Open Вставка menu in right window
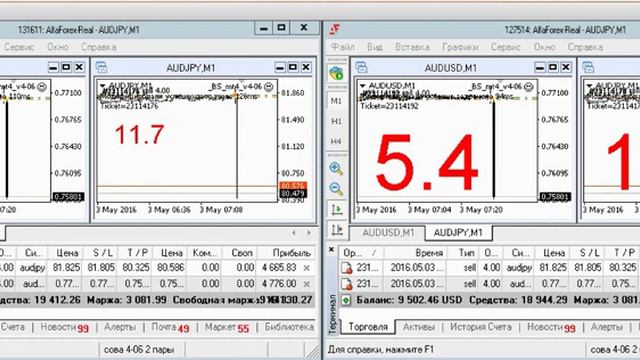Screen dimensions: 640x360 412,47
